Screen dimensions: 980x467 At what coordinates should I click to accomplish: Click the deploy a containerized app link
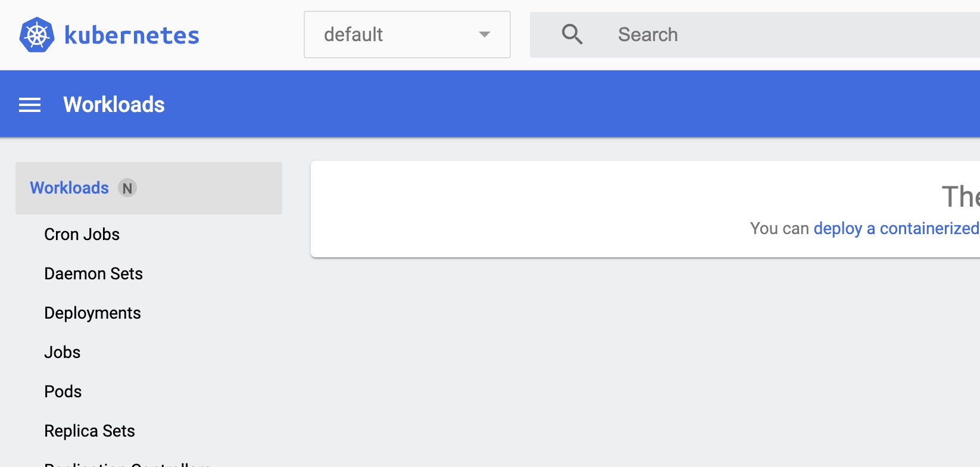coord(896,229)
